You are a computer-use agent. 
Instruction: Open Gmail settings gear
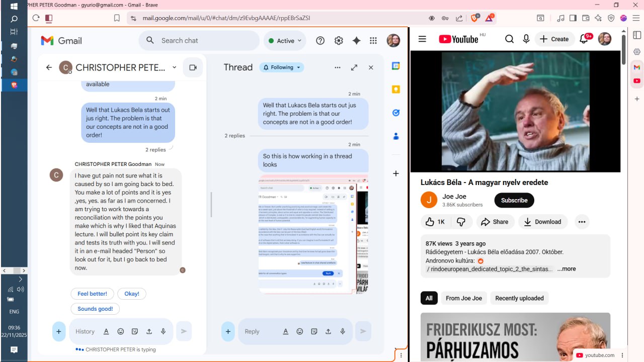tap(339, 41)
